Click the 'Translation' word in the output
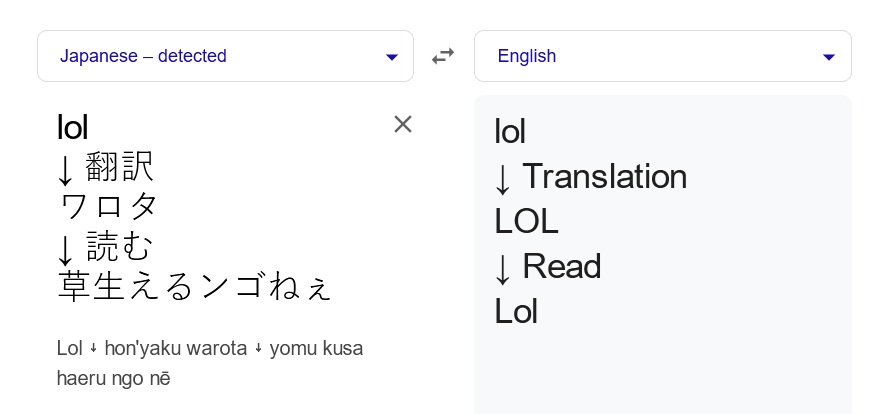 tap(604, 177)
